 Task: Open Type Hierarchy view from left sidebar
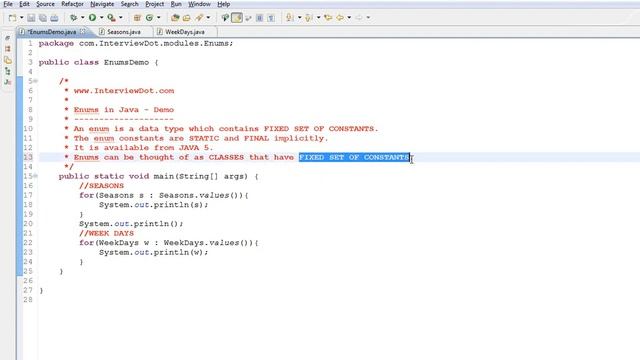[x=7, y=71]
